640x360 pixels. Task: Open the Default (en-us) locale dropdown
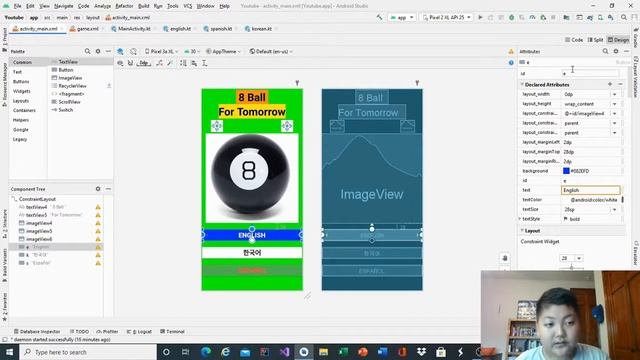pos(271,51)
